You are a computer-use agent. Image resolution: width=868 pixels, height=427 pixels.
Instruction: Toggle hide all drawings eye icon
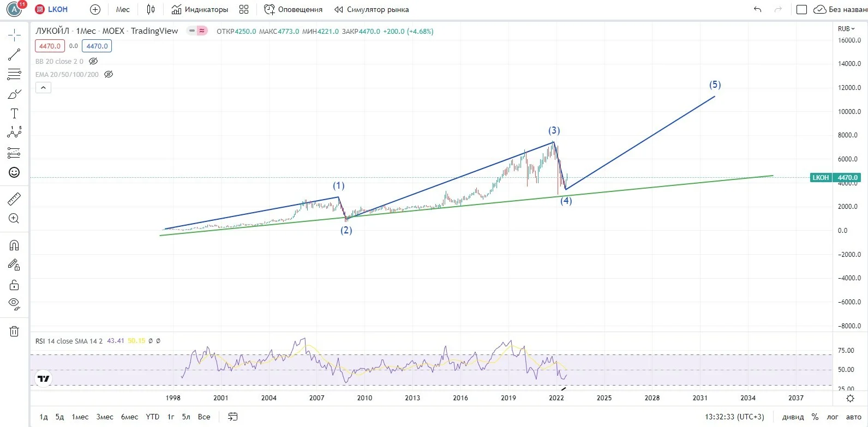14,304
